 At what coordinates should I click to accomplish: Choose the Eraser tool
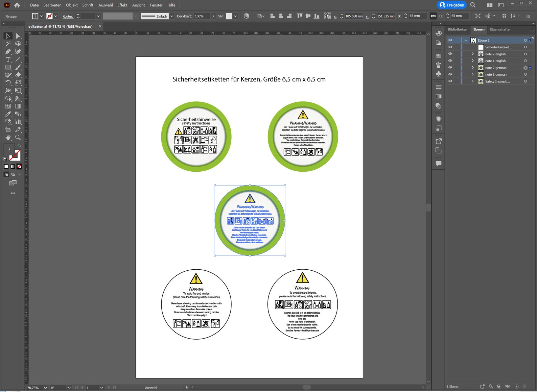(18, 75)
